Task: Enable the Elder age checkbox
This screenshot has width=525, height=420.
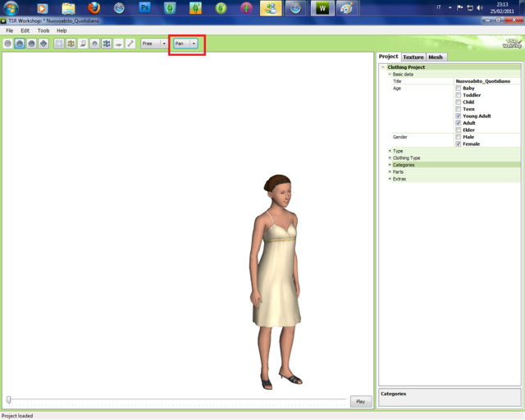Action: coord(459,130)
